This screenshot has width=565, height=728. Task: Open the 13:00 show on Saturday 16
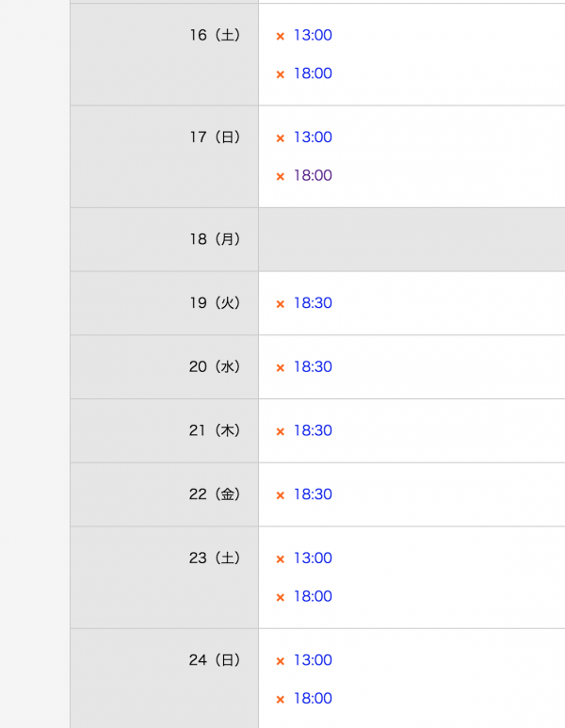[x=313, y=35]
